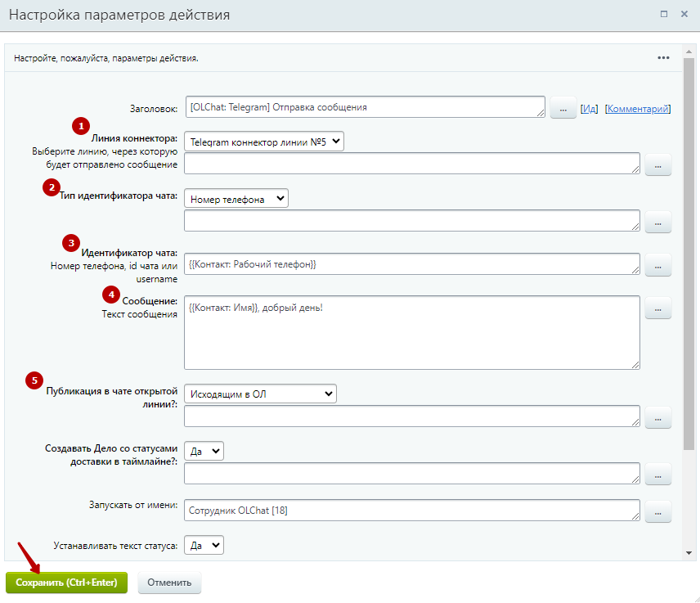Click the ellipsis button for Создавать Дело field

(657, 474)
